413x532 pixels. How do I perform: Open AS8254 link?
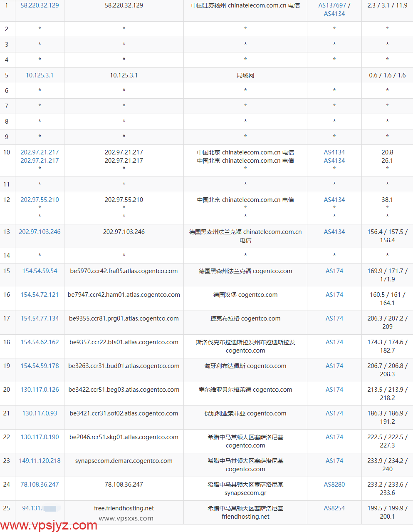(x=334, y=508)
